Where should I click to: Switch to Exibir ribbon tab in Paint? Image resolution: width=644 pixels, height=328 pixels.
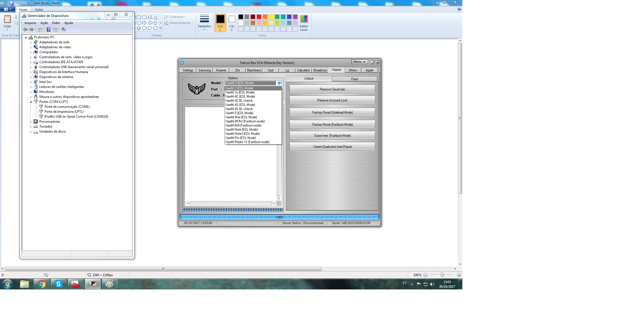(39, 10)
